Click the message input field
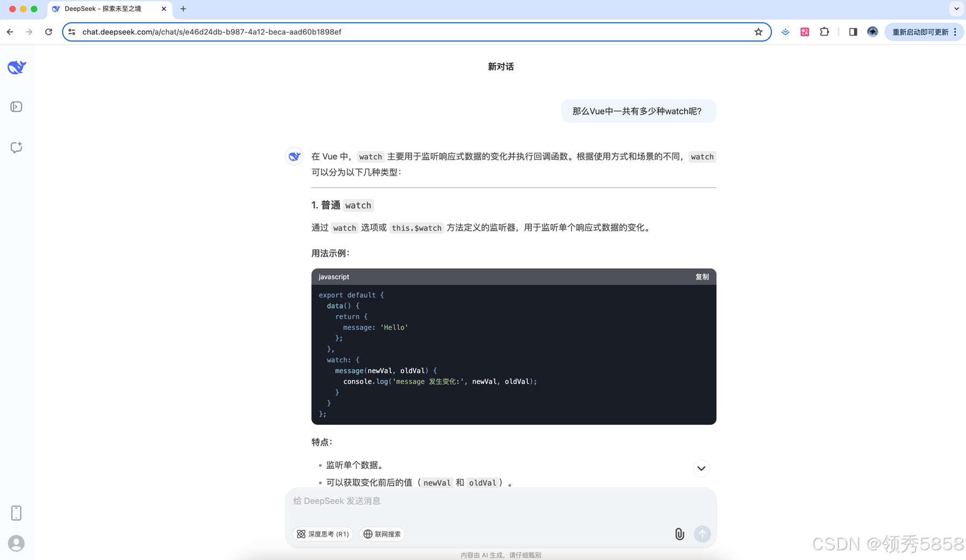The height and width of the screenshot is (560, 966). pyautogui.click(x=501, y=501)
